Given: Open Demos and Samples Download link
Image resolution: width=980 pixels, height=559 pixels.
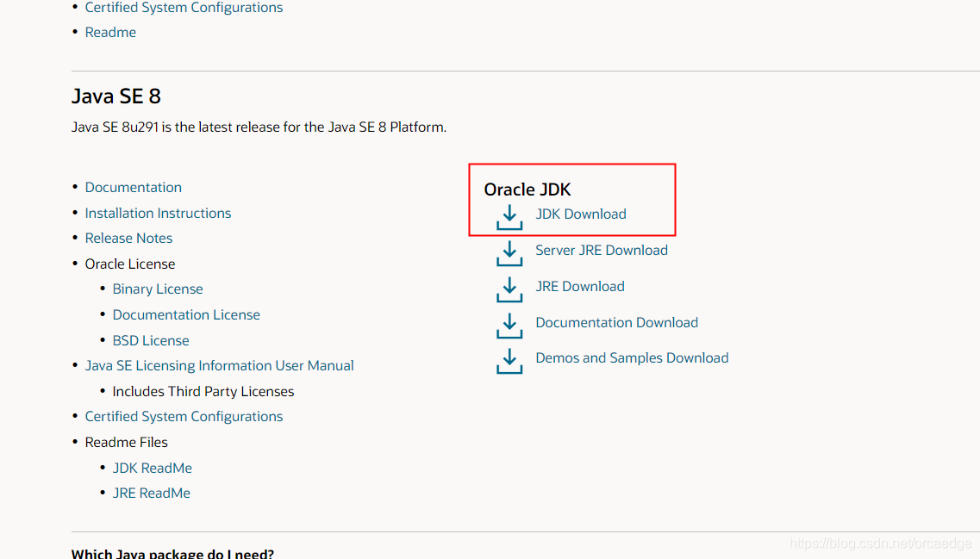Looking at the screenshot, I should coord(632,358).
